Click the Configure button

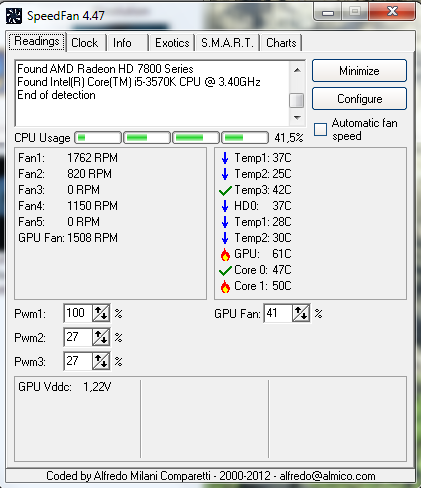[359, 99]
